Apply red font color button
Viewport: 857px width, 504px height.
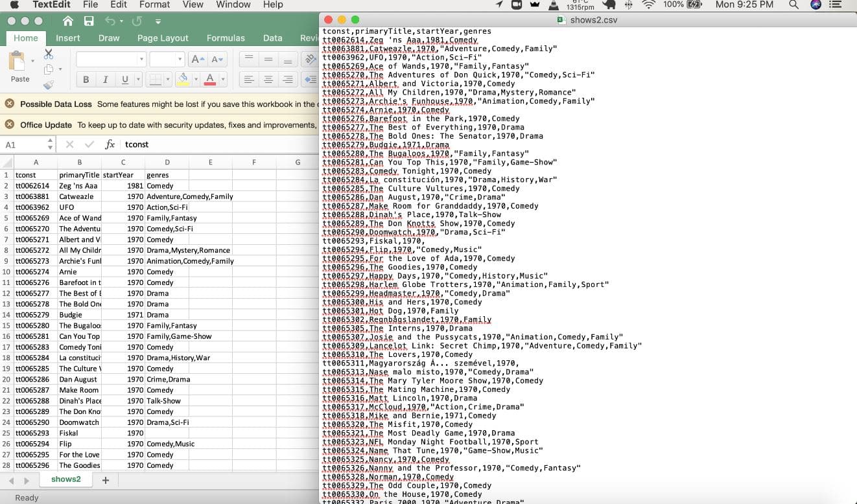pyautogui.click(x=209, y=80)
